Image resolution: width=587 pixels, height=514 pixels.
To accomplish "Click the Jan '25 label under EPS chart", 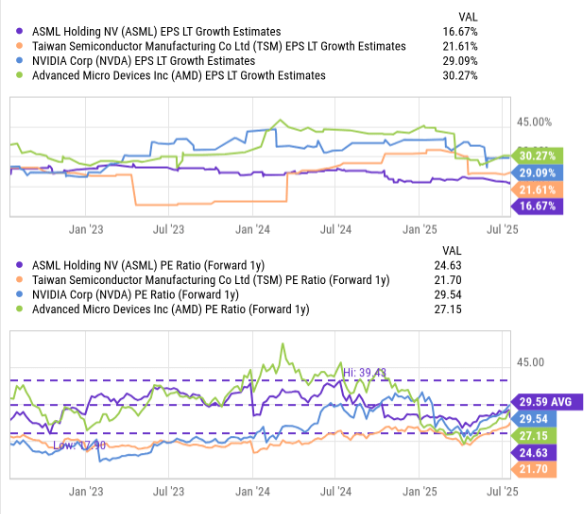I will pyautogui.click(x=420, y=229).
